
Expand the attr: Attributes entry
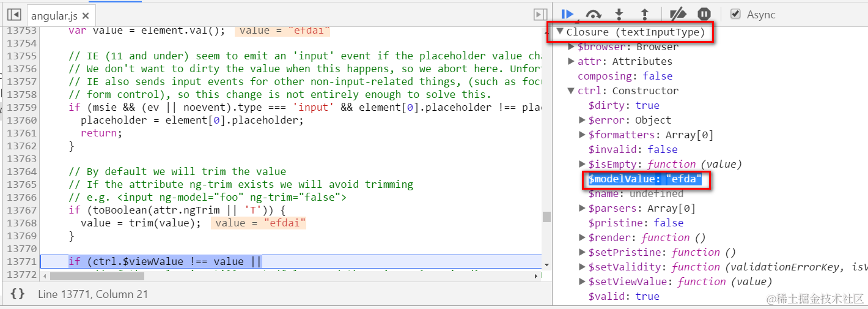(x=571, y=61)
